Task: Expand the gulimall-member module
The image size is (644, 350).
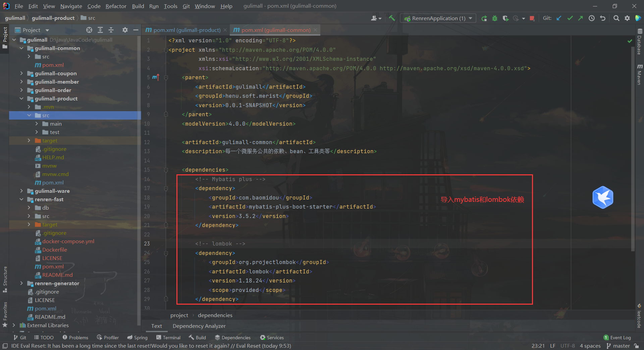Action: coord(21,82)
